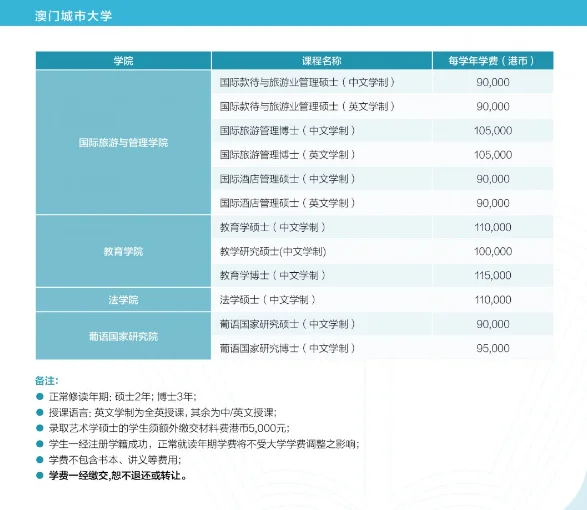Select 国际旅游管理博士（英文学制） course
587x510 pixels.
click(x=288, y=155)
